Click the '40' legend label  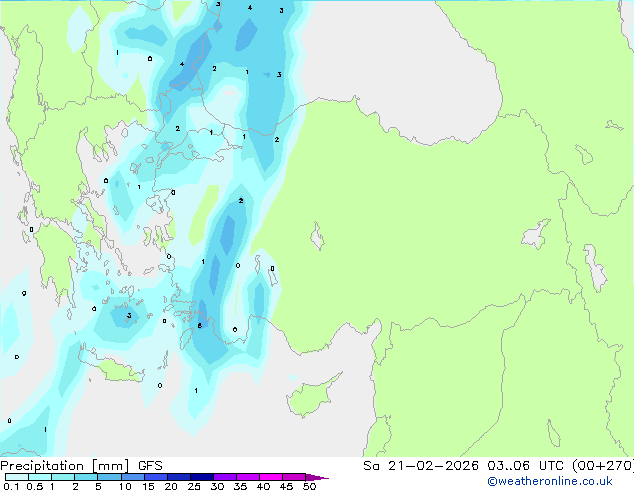coord(263,486)
